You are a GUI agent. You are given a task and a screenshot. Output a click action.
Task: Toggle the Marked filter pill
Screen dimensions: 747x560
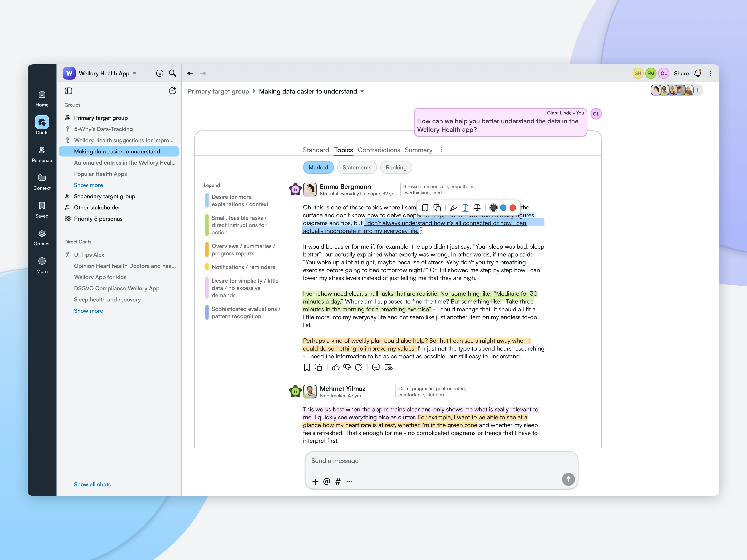[x=318, y=167]
